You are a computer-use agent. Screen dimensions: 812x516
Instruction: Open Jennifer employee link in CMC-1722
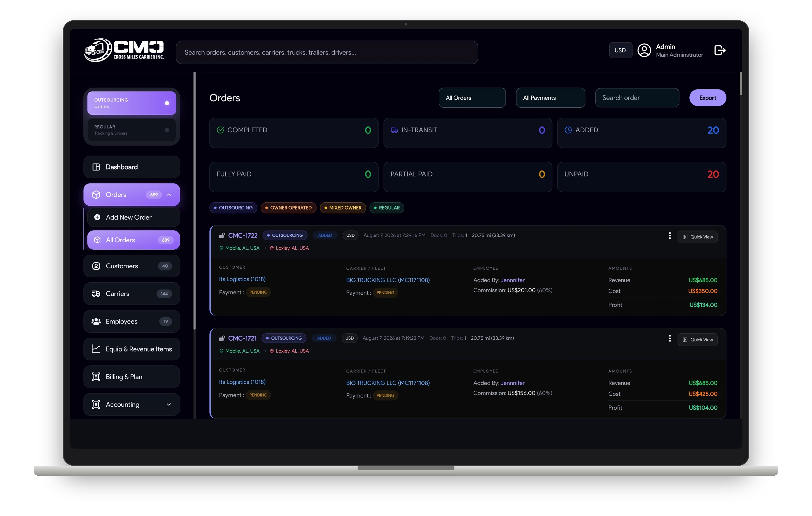[513, 280]
